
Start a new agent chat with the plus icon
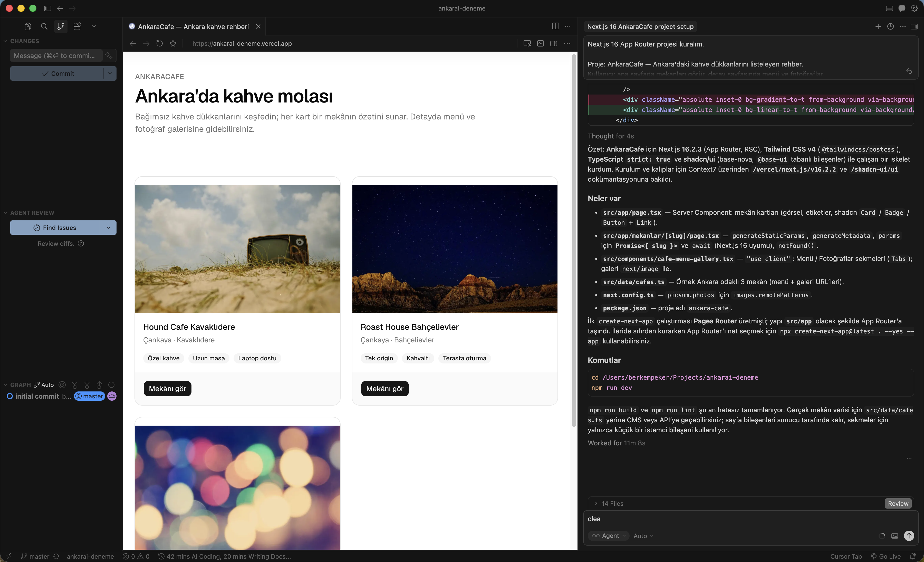point(878,26)
